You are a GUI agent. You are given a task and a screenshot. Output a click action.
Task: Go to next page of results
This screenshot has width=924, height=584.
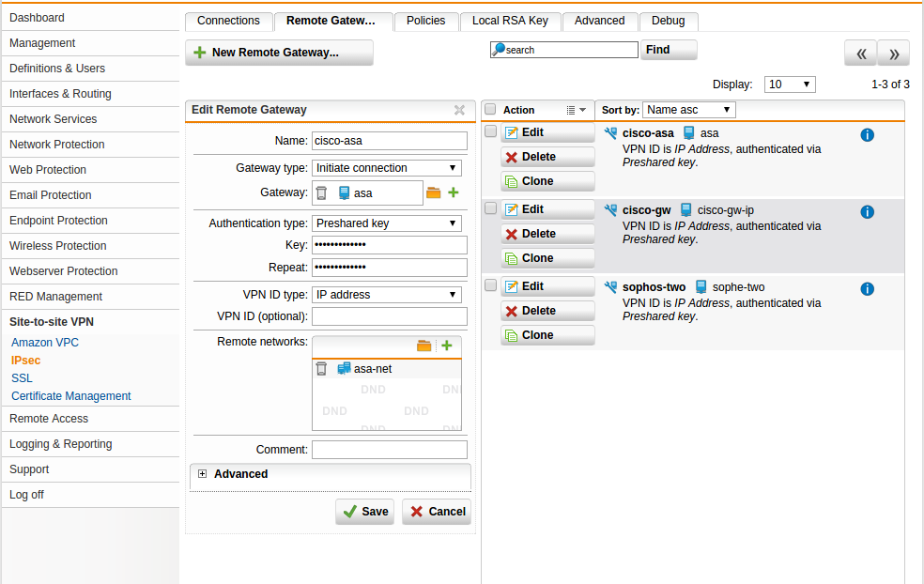click(x=894, y=54)
